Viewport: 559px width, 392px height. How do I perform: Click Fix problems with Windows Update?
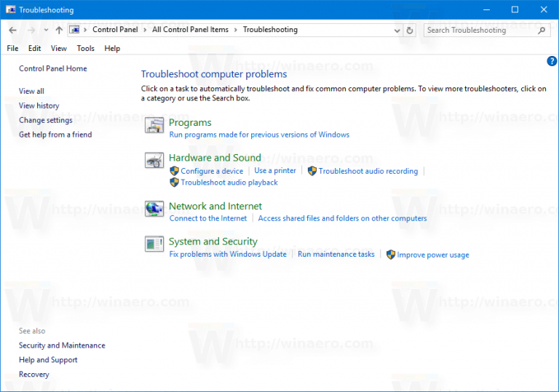point(228,255)
